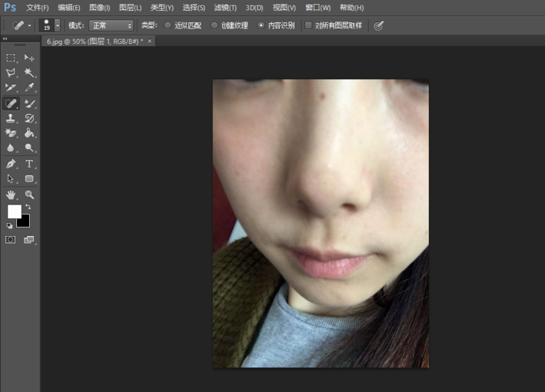
Task: Select the 近似匹配 radio option
Action: (168, 25)
